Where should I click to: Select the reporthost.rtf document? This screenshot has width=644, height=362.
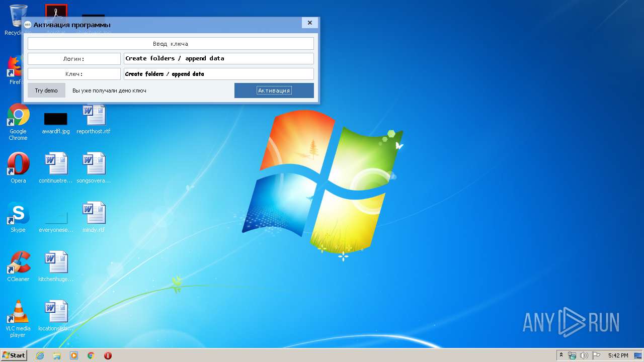click(94, 119)
